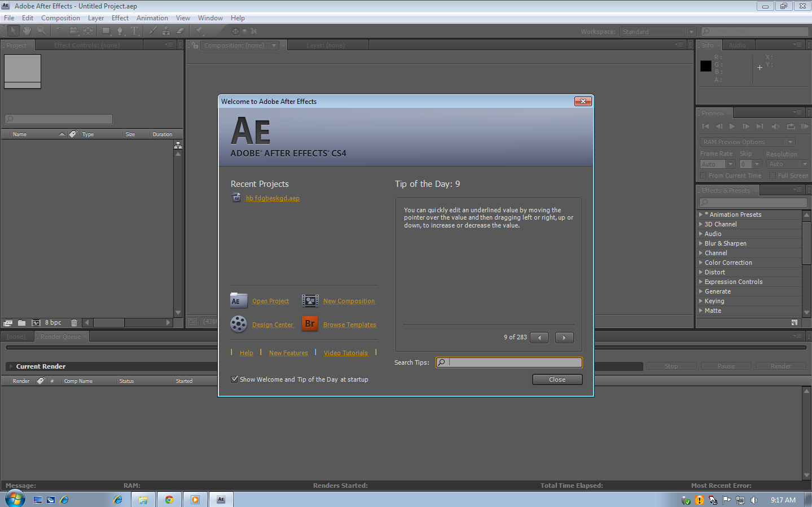
Task: Toggle Show Welcome and Tip at startup
Action: tap(234, 379)
